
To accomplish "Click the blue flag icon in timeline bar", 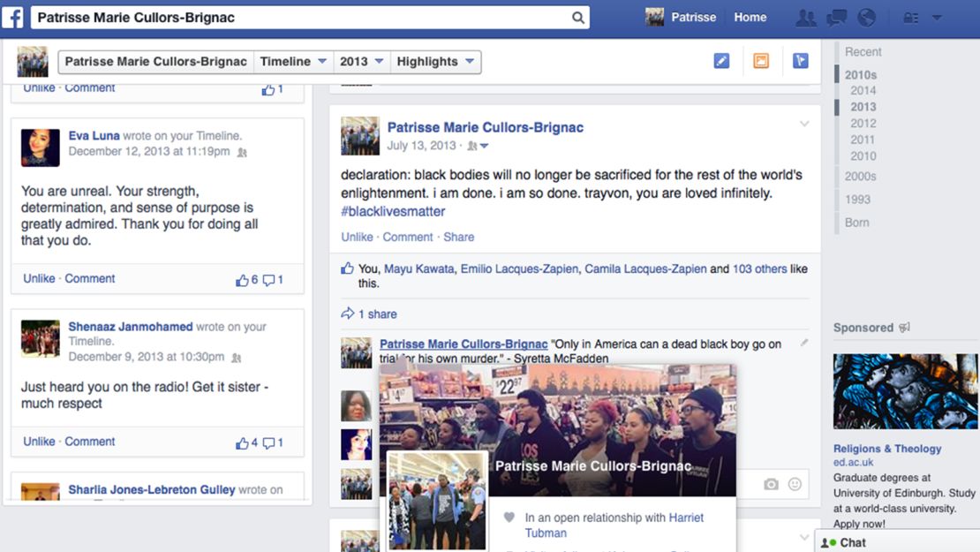I will (x=801, y=61).
